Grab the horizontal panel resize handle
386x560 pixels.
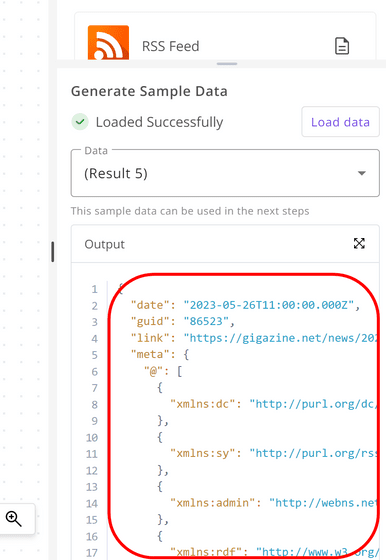tap(227, 64)
